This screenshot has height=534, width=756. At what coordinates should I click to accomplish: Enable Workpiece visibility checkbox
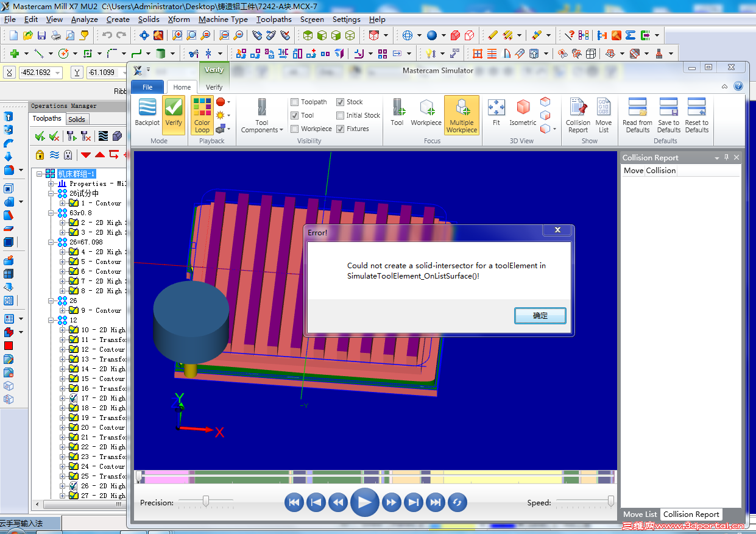click(x=295, y=129)
